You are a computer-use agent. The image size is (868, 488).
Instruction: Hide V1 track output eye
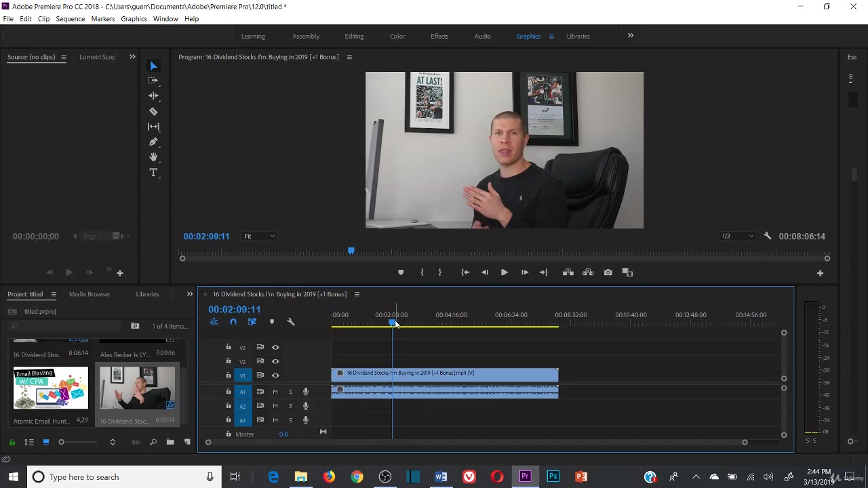(275, 375)
